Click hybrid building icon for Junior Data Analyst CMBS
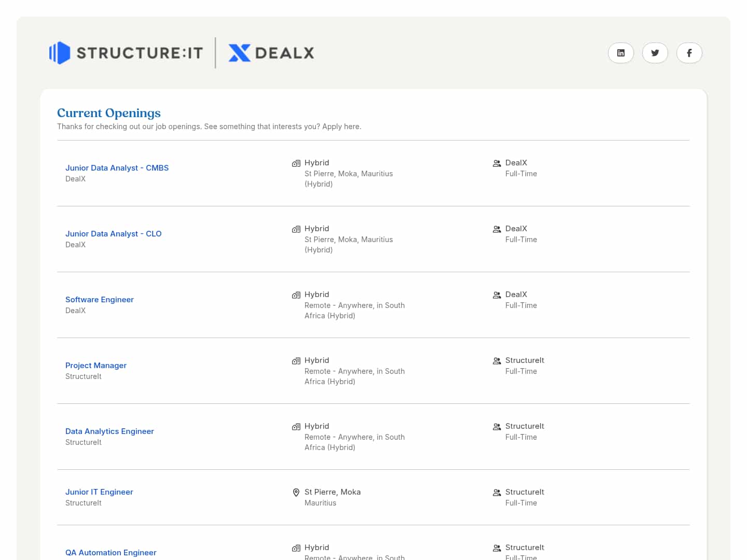The height and width of the screenshot is (560, 747). pos(296,163)
